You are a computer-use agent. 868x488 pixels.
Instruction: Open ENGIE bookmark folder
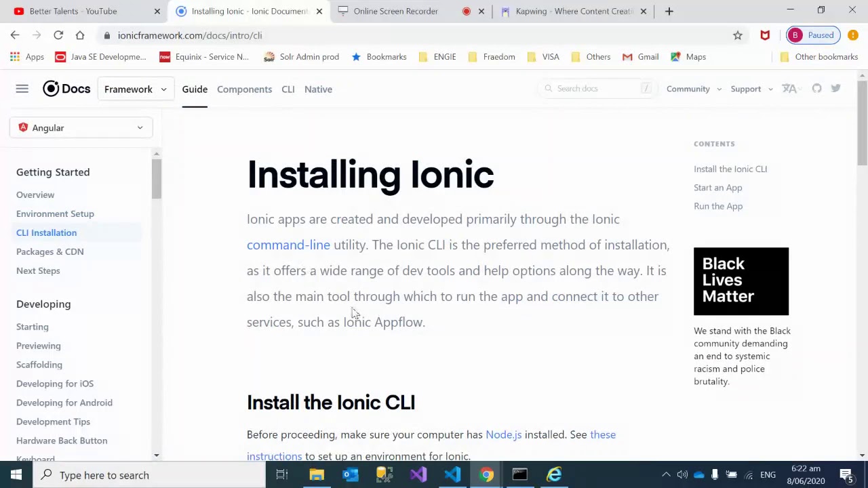[x=437, y=57]
